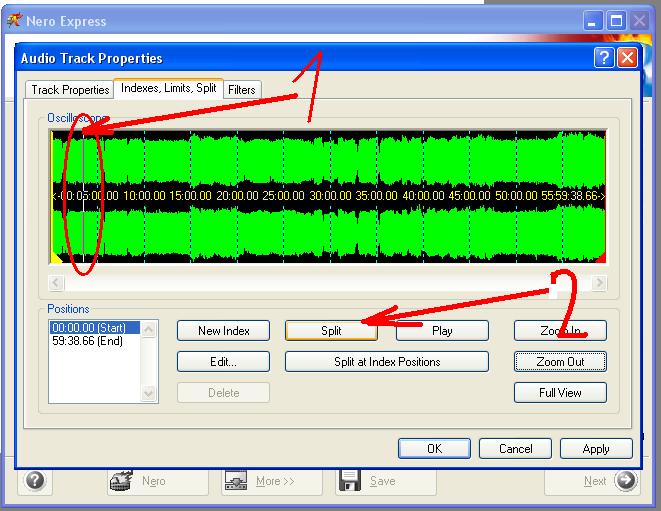Open the Indexes, Limits, Split tab

click(x=168, y=88)
